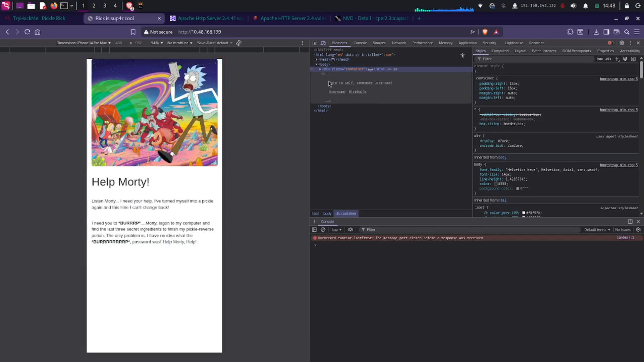
Task: Go to the browser home page
Action: [38, 32]
